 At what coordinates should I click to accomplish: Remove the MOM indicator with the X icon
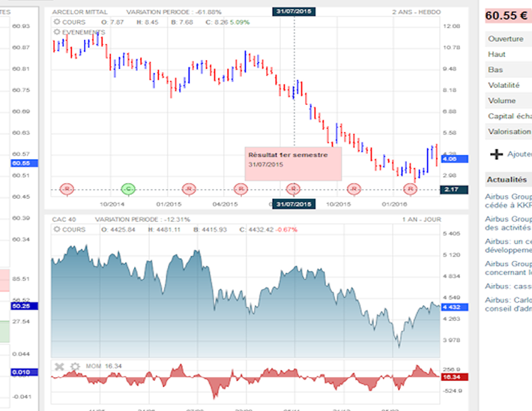(59, 367)
